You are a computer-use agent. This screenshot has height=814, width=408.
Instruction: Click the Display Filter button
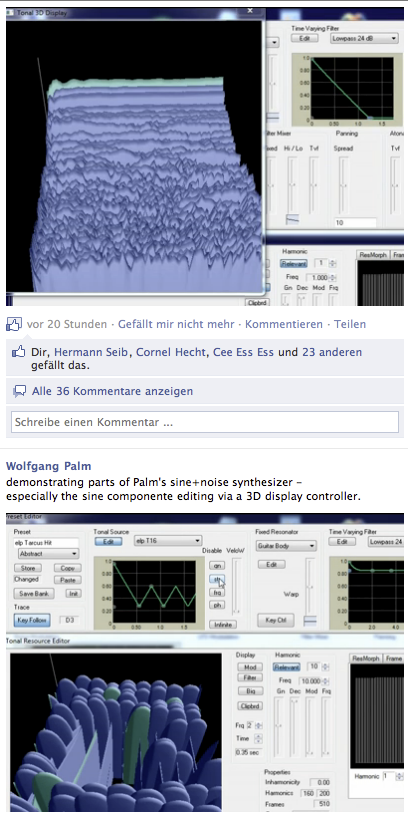250,678
